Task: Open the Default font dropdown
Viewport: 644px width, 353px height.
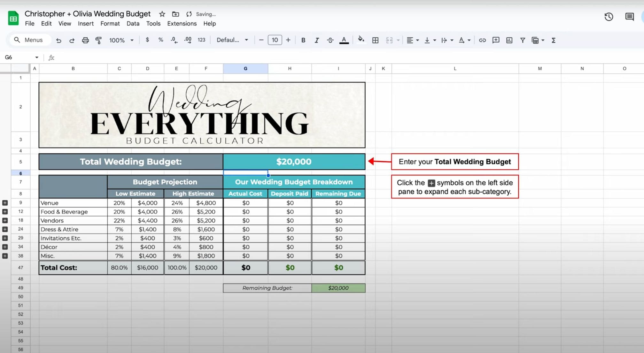Action: (x=232, y=40)
